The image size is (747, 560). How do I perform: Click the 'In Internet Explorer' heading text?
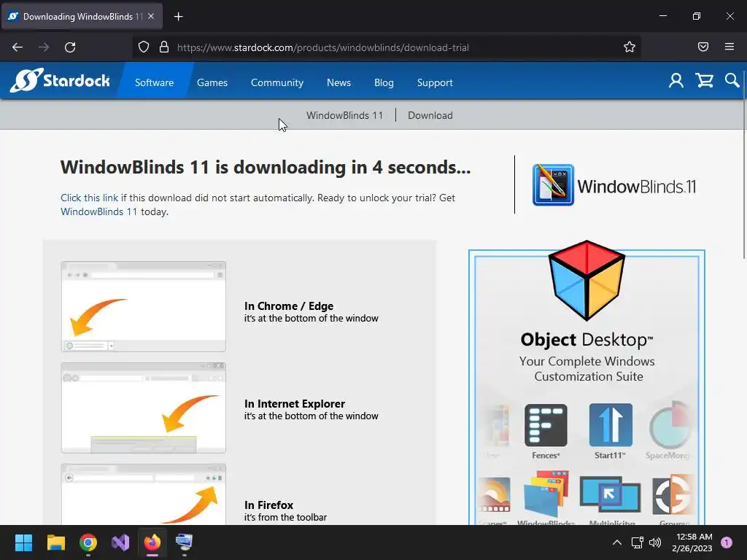(x=295, y=403)
